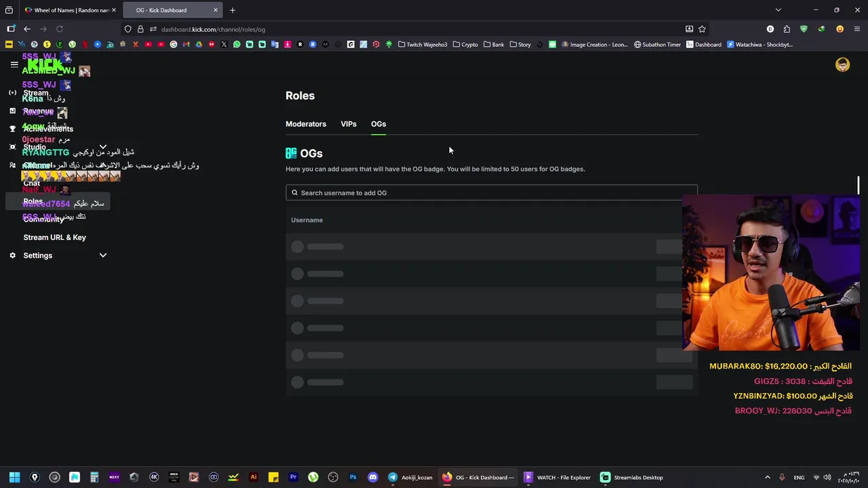This screenshot has height=488, width=868.
Task: Open WATCH - File Explorer taskbar window
Action: [x=557, y=477]
